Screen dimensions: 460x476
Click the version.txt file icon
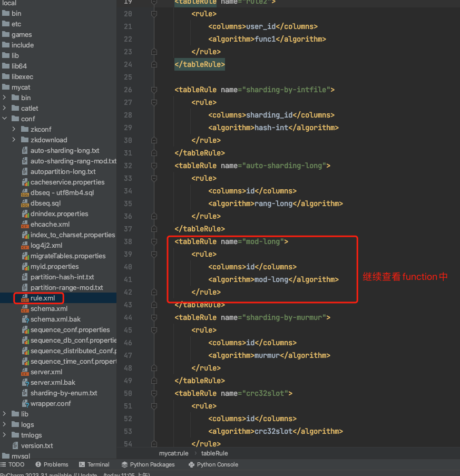pyautogui.click(x=15, y=446)
